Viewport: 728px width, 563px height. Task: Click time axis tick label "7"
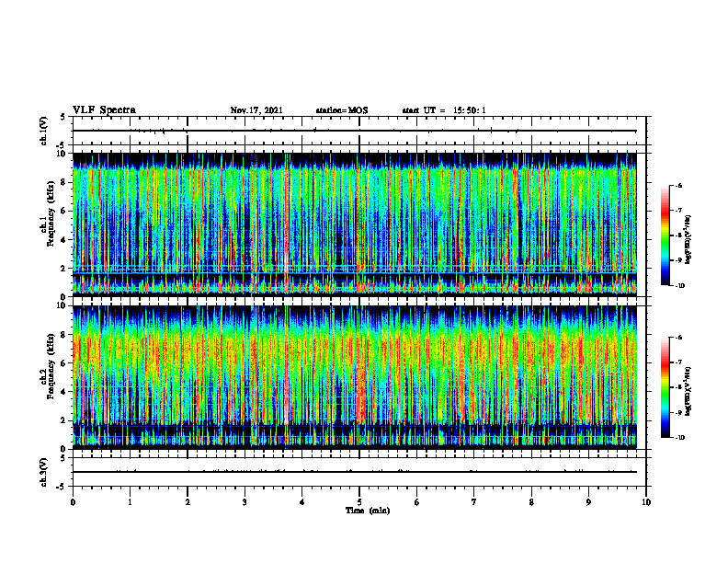click(474, 502)
